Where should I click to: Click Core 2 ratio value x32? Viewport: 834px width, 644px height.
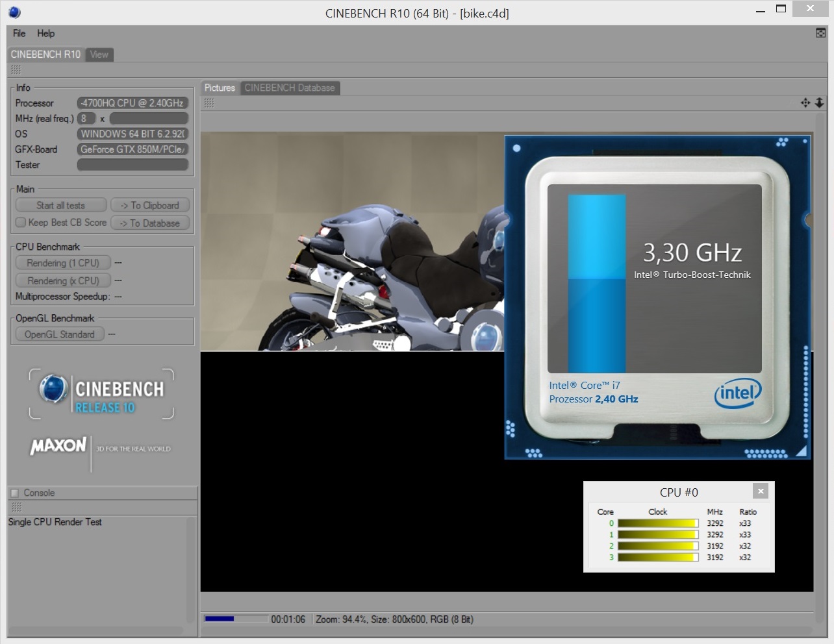tap(745, 546)
